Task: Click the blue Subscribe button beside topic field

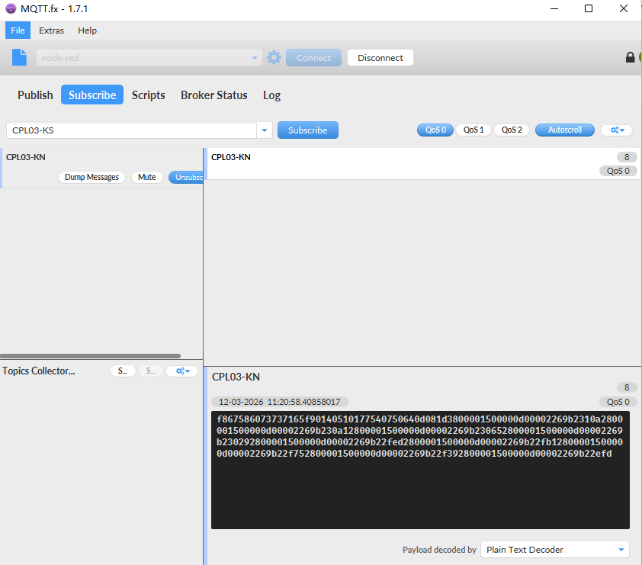Action: [x=307, y=130]
